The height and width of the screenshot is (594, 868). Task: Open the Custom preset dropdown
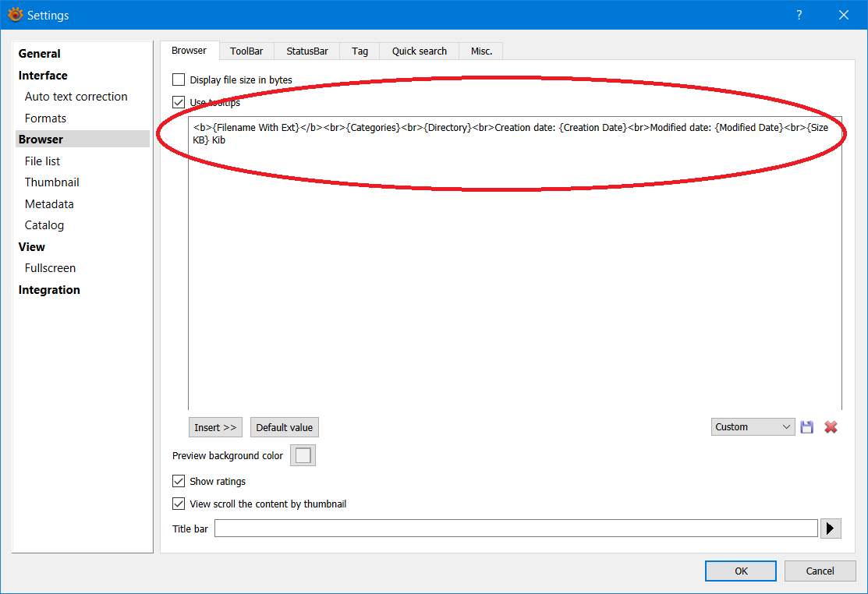point(753,427)
